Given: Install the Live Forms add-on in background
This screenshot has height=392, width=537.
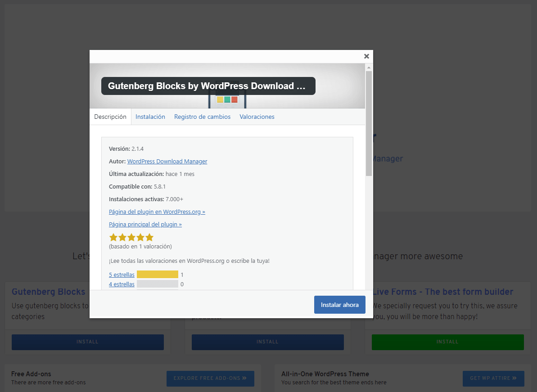Looking at the screenshot, I should coord(447,342).
